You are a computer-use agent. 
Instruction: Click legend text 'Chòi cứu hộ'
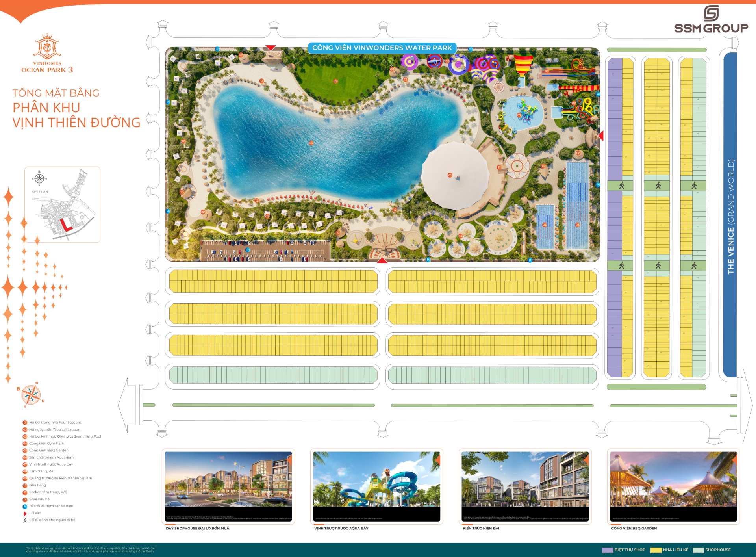click(39, 499)
